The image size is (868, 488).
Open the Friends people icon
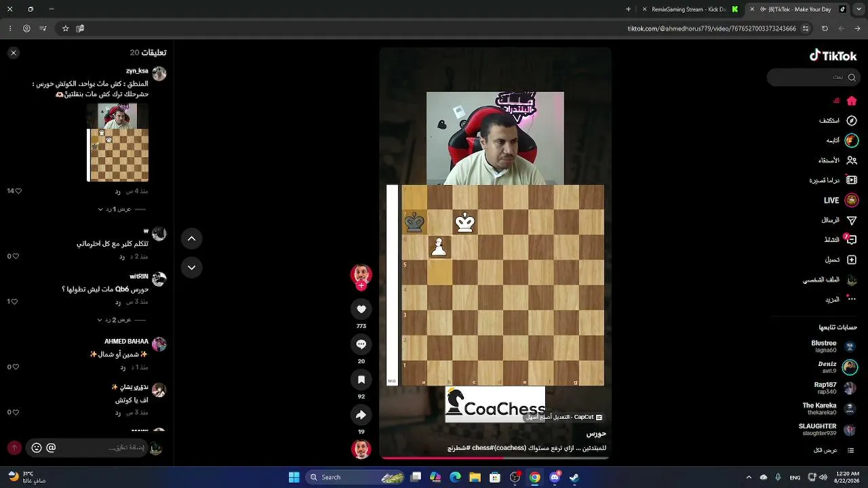pyautogui.click(x=852, y=161)
